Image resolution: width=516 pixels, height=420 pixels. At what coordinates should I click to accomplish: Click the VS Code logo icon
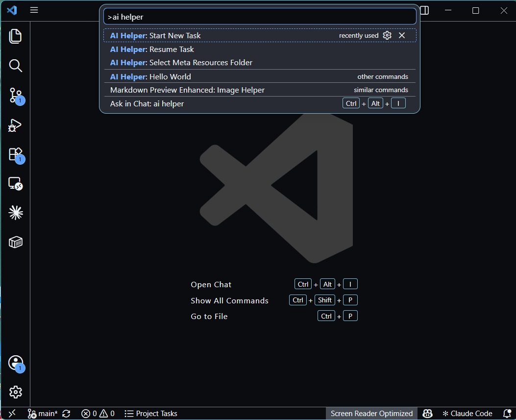12,10
